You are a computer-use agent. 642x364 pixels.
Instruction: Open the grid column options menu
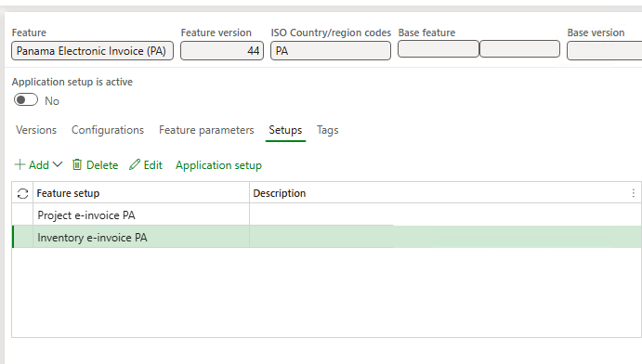[633, 193]
